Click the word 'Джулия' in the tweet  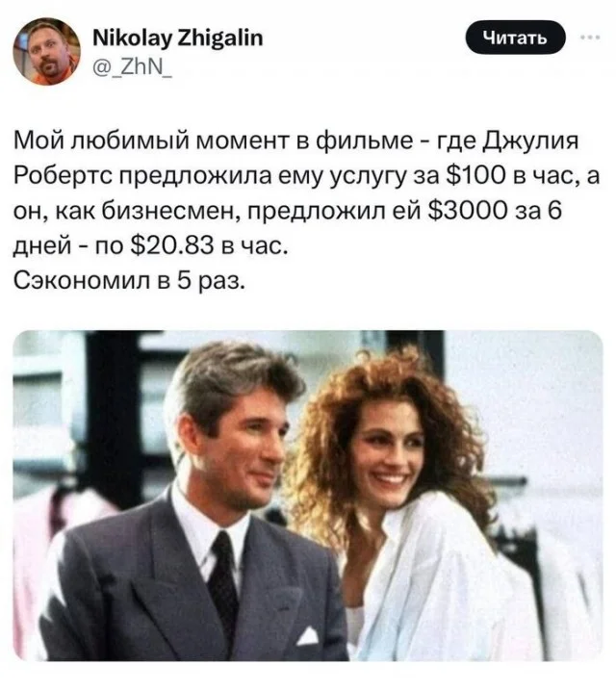pos(530,142)
